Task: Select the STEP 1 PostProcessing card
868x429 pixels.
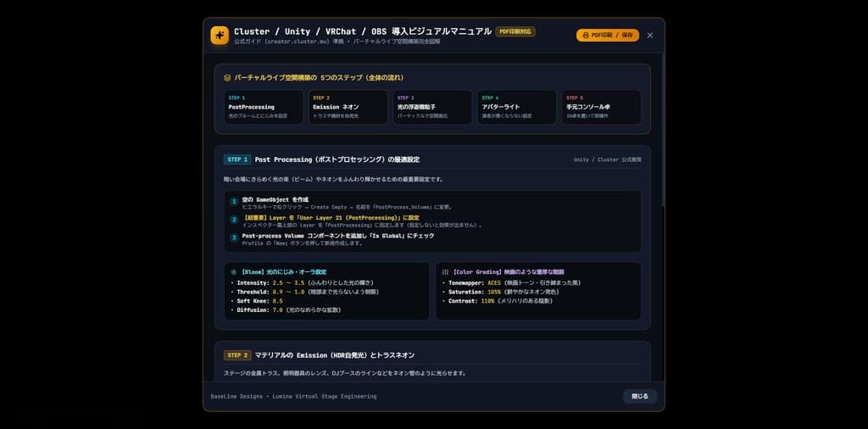Action: click(264, 107)
